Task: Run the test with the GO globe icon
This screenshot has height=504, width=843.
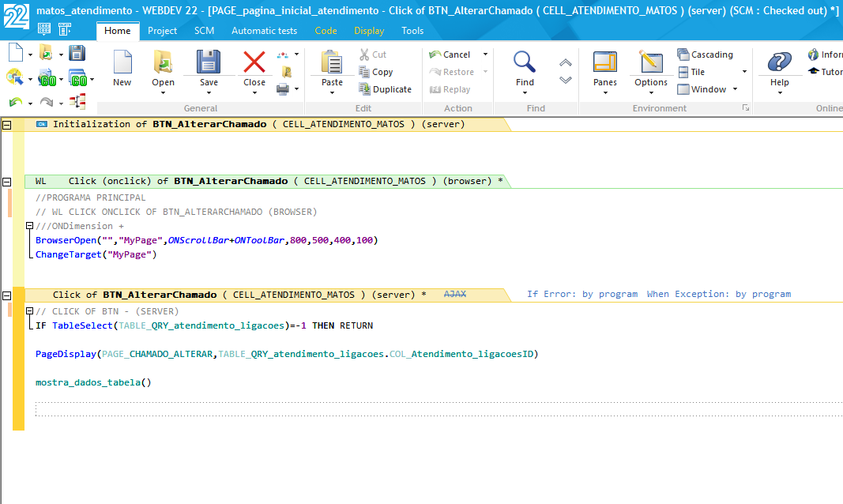Action: (47, 80)
